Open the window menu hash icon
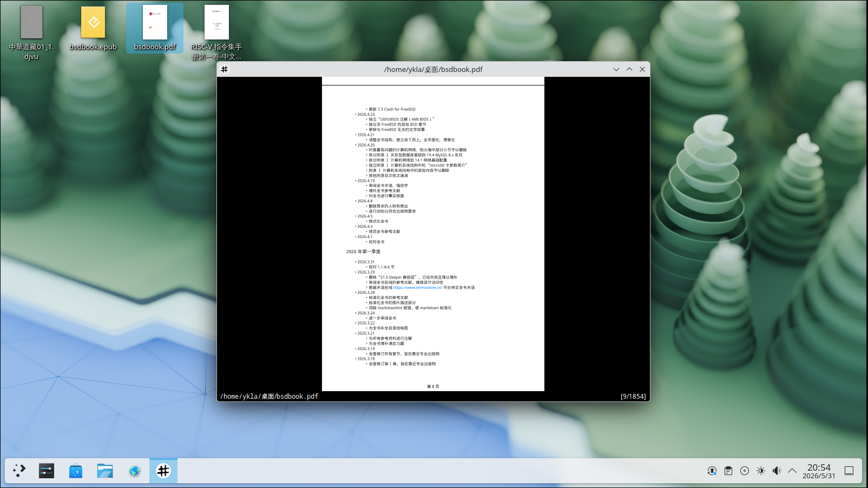868x488 pixels. tap(225, 69)
